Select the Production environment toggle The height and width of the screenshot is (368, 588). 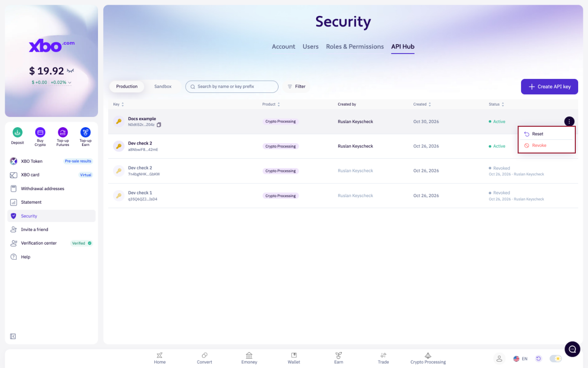[127, 86]
